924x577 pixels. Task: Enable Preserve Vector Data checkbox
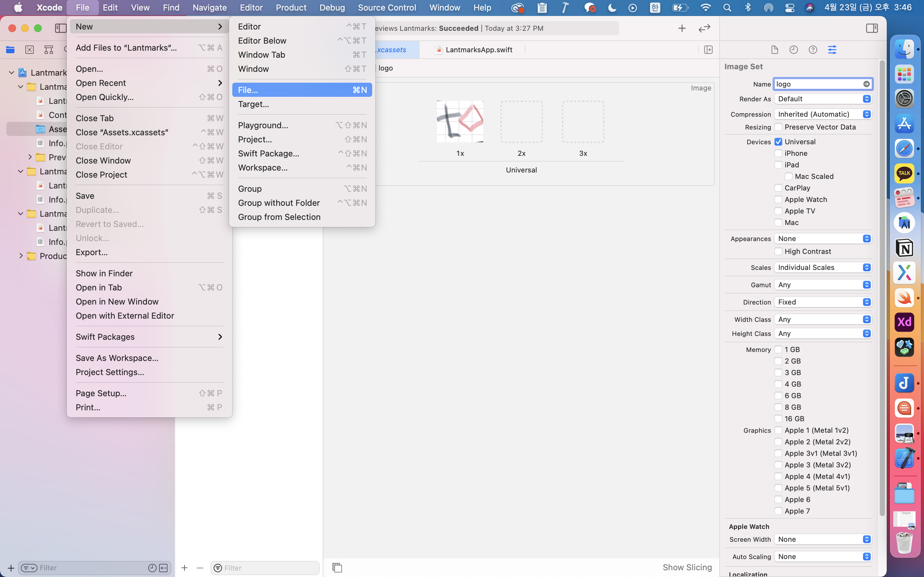[x=778, y=127]
